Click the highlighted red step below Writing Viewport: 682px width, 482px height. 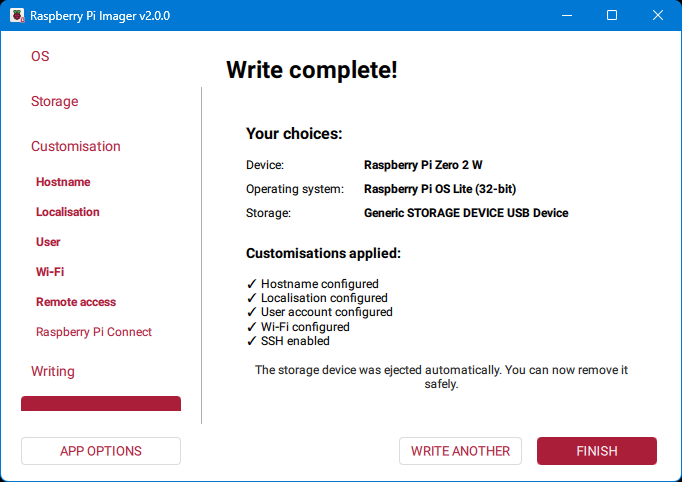pyautogui.click(x=101, y=404)
